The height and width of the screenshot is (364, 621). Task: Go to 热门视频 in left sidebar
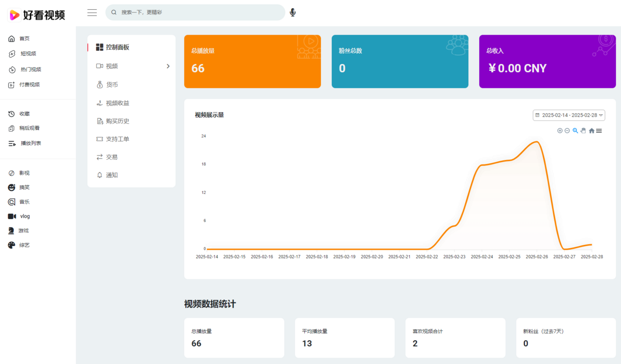click(31, 69)
